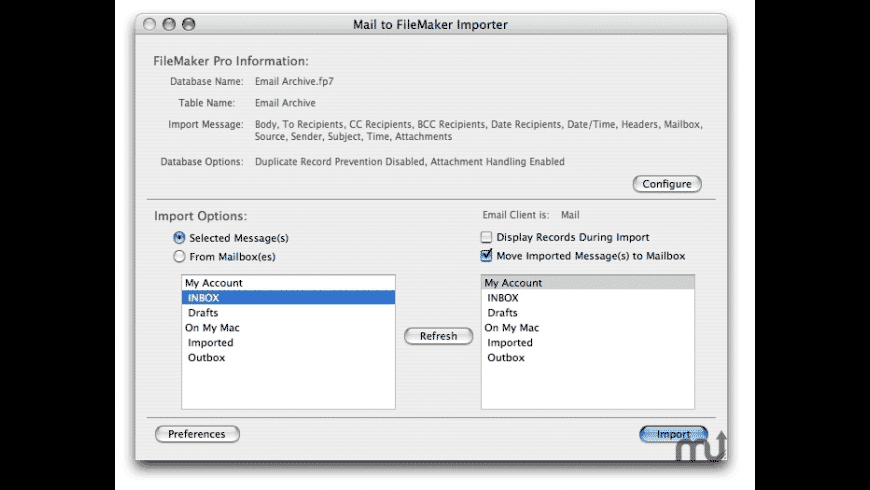Pick My Account in destination mailbox list
The height and width of the screenshot is (490, 870).
pos(588,282)
